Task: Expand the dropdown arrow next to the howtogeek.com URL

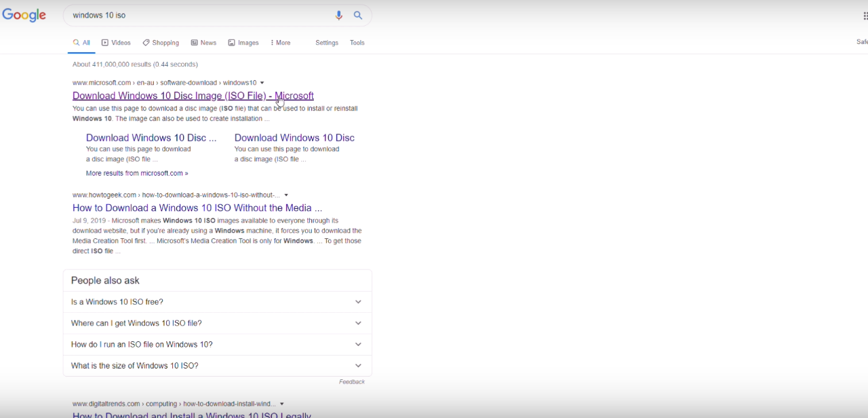Action: point(286,195)
